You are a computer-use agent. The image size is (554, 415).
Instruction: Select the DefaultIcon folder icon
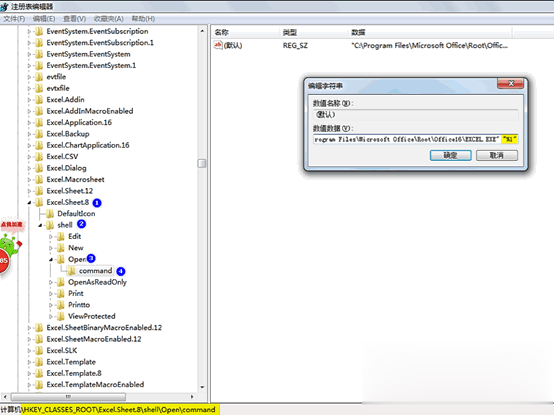click(x=50, y=214)
